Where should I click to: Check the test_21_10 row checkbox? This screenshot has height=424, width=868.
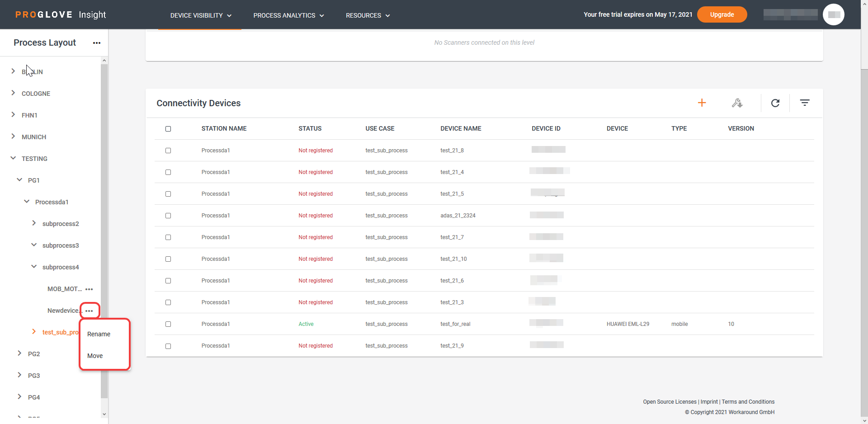tap(168, 259)
